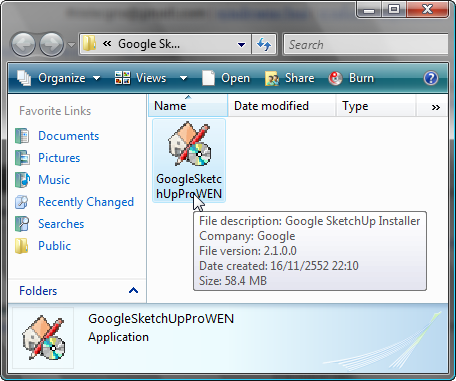Click GoogleSketchUpProWEN title in details pane
Viewport: 456px width, 381px height.
(161, 319)
